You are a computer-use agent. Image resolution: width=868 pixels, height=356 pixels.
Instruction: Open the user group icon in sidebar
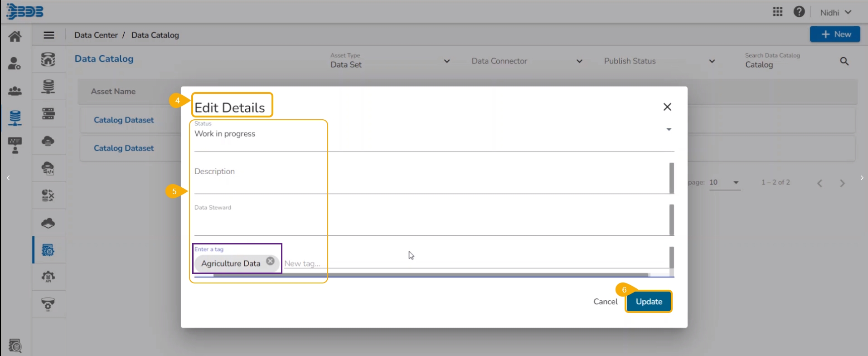(x=15, y=91)
